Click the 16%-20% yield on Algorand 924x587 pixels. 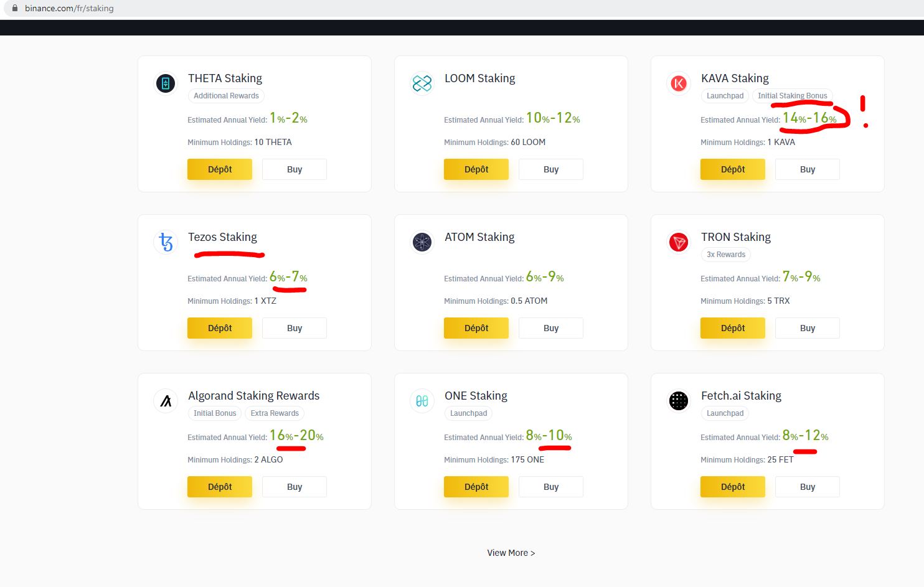[x=296, y=436]
